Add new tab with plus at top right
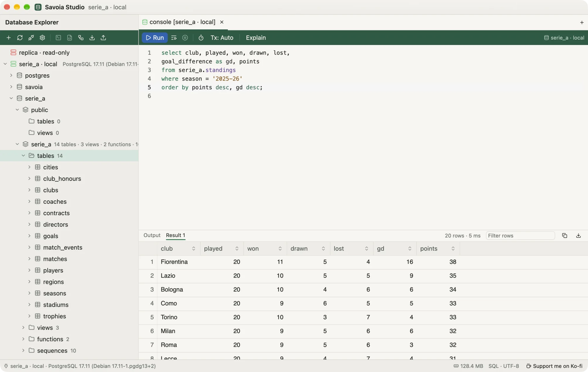Viewport: 588px width, 372px height. coord(582,22)
